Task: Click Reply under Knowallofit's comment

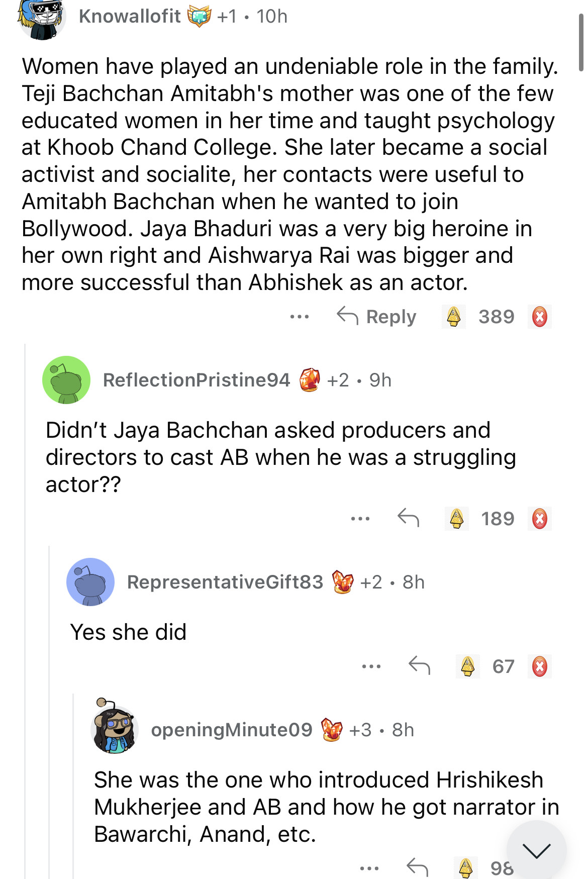Action: (x=377, y=317)
